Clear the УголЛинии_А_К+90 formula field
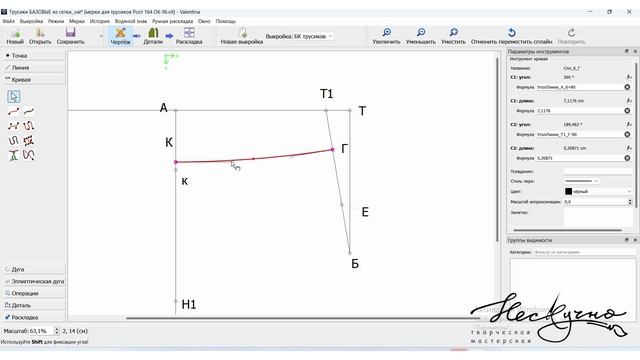The image size is (640, 360). coord(627,87)
